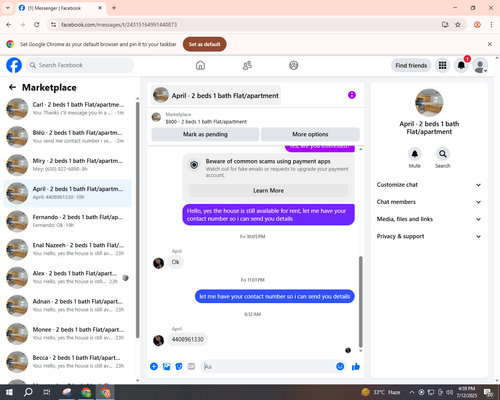The height and width of the screenshot is (400, 500).
Task: Bookmark this page with the star icon
Action: click(x=458, y=25)
